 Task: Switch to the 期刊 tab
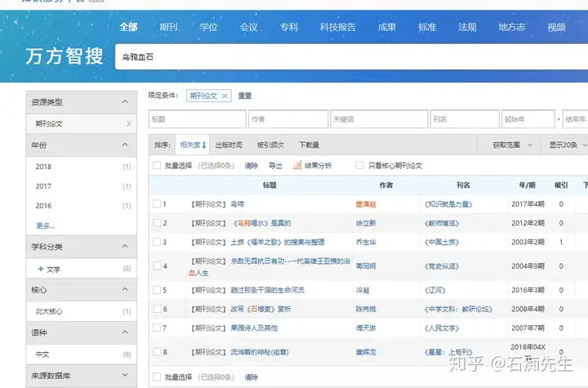coord(168,27)
